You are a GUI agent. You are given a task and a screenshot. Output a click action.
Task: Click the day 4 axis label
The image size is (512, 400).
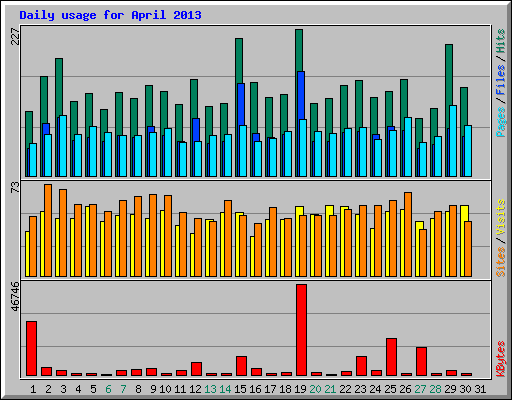click(78, 389)
